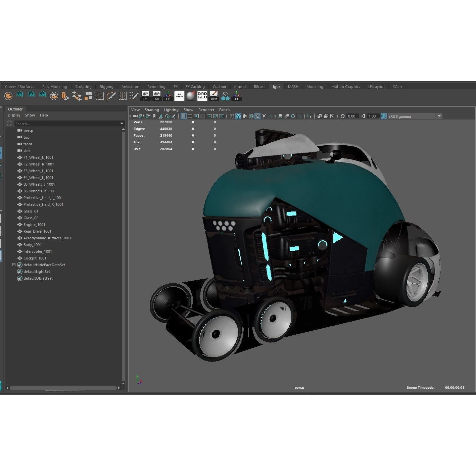This screenshot has width=476, height=476.
Task: Click the FT shelf icon
Action: (x=237, y=96)
